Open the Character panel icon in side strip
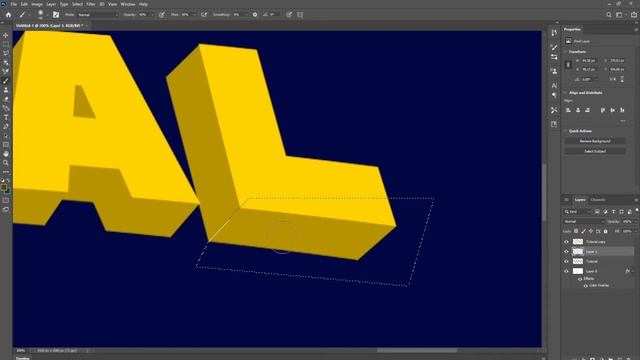This screenshot has height=360, width=640. [554, 85]
